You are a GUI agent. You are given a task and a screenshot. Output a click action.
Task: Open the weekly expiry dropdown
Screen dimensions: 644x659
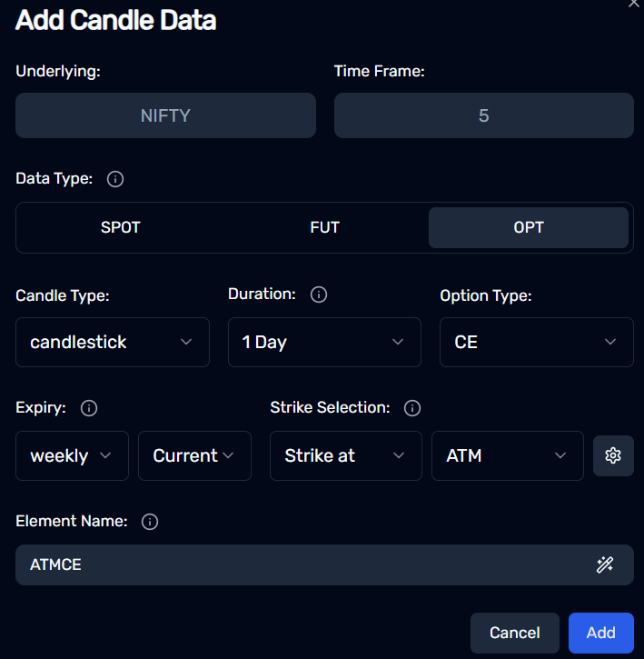pyautogui.click(x=73, y=455)
